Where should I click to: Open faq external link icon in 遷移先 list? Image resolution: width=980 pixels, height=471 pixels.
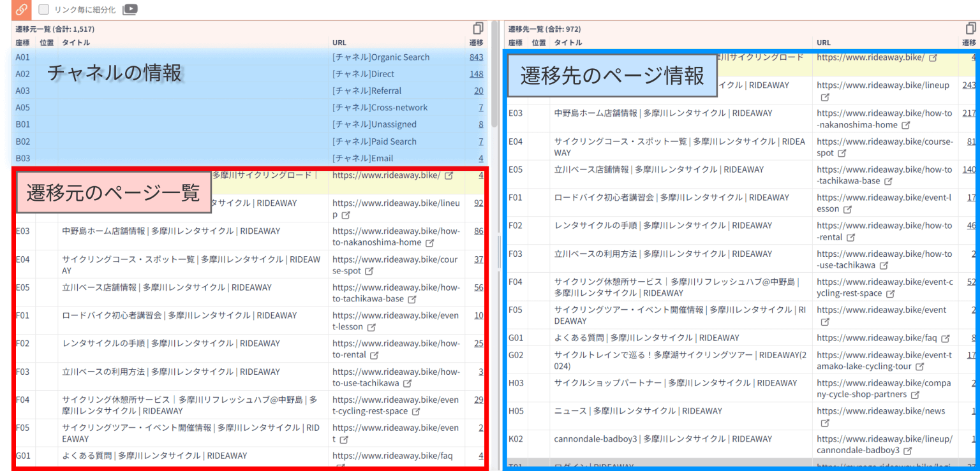click(946, 338)
